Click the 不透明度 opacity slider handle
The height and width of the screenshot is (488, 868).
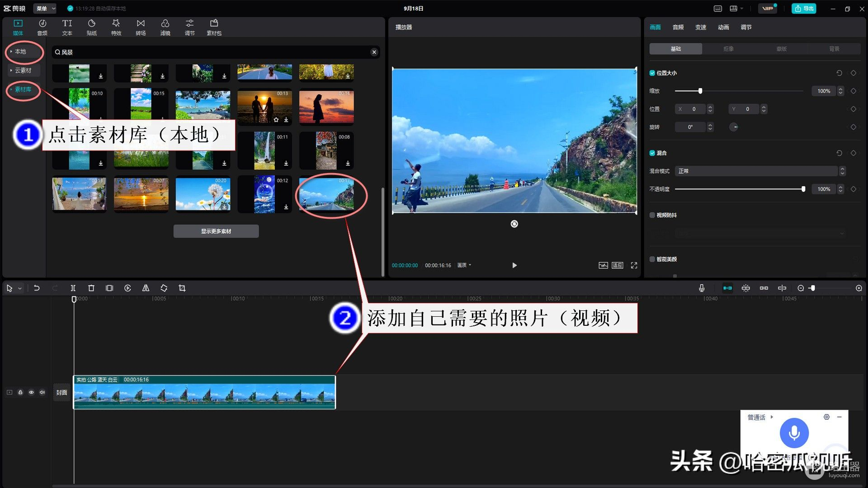(803, 189)
